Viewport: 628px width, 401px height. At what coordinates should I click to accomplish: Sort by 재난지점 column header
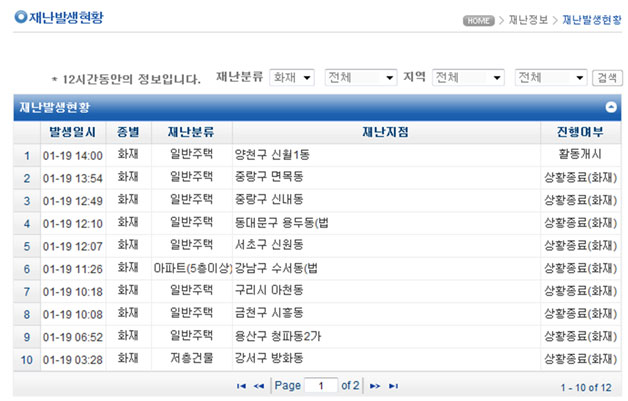[385, 133]
